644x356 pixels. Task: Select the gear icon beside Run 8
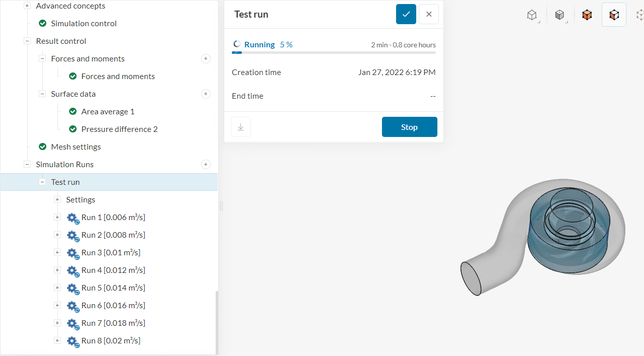73,341
